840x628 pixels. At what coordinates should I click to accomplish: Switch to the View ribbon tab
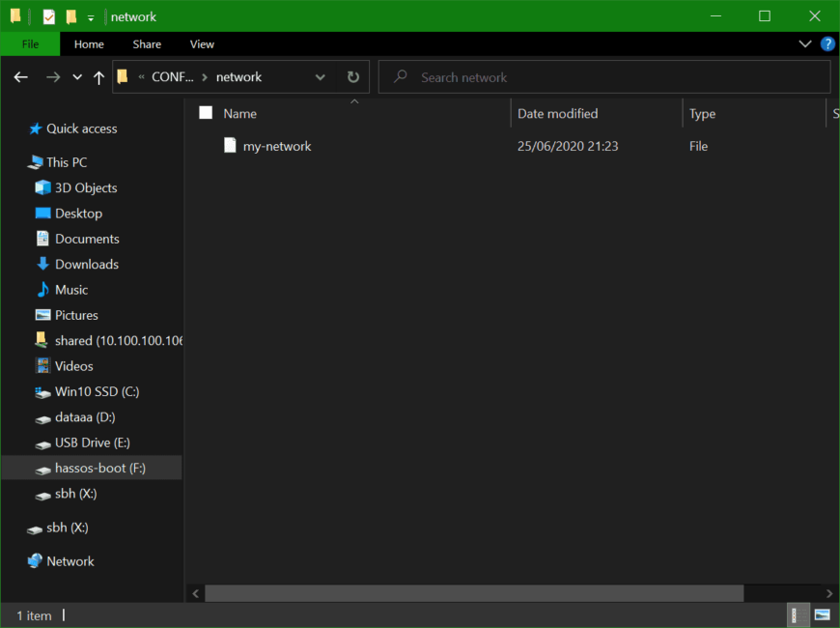coord(202,43)
